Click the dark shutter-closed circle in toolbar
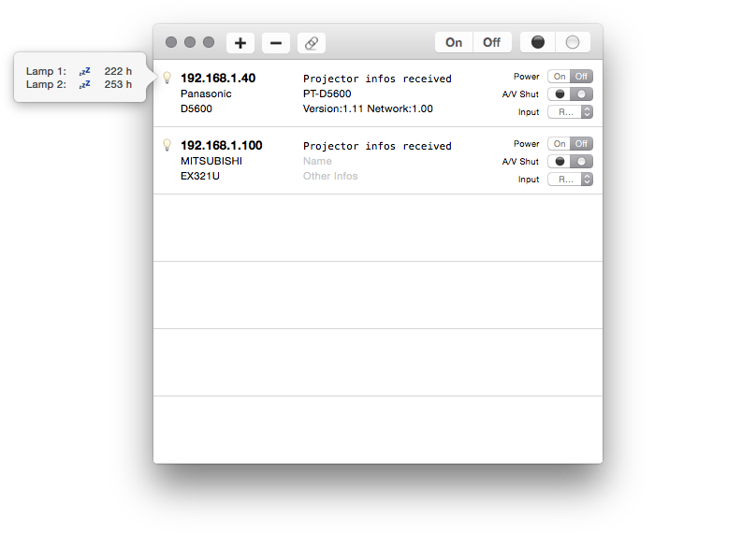 [537, 42]
